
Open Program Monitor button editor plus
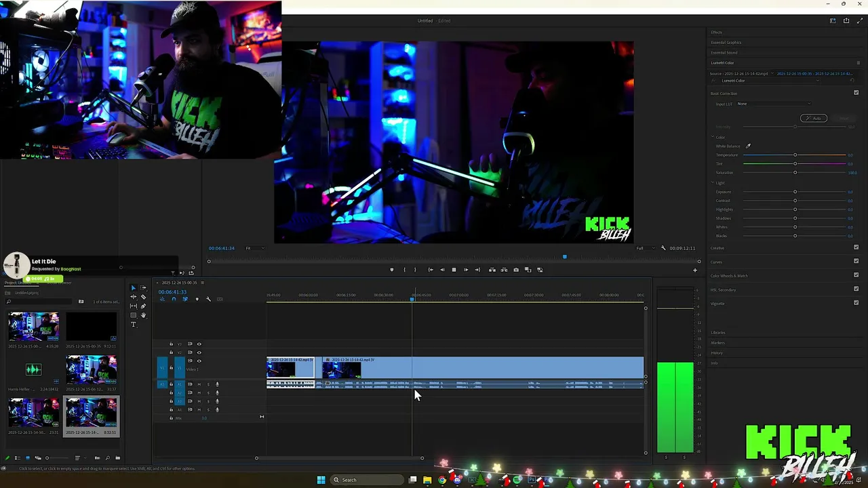point(694,270)
